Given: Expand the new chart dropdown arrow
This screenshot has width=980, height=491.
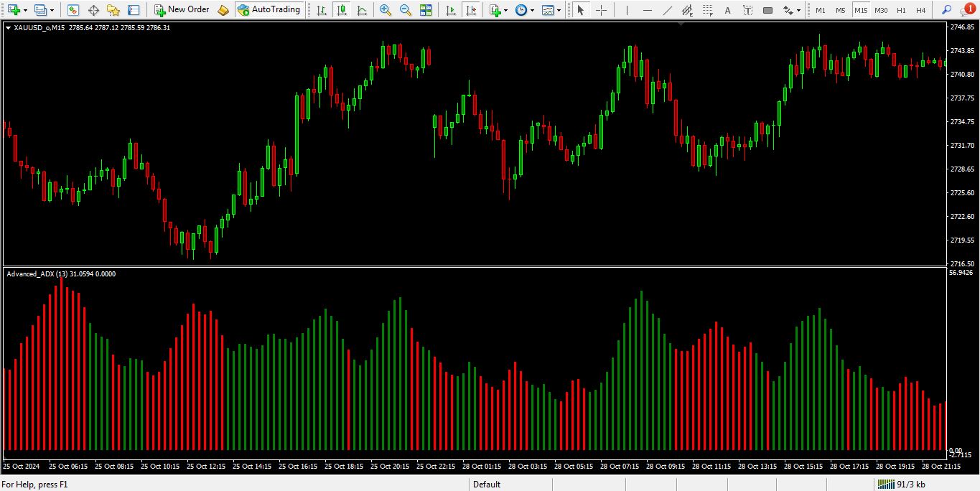Looking at the screenshot, I should click(26, 10).
